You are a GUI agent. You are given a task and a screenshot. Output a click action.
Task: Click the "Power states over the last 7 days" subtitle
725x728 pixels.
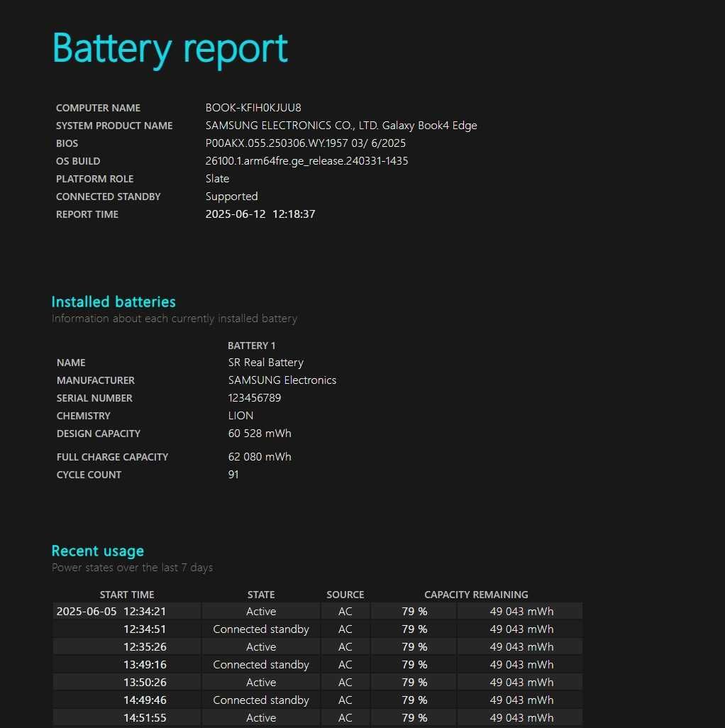[132, 568]
